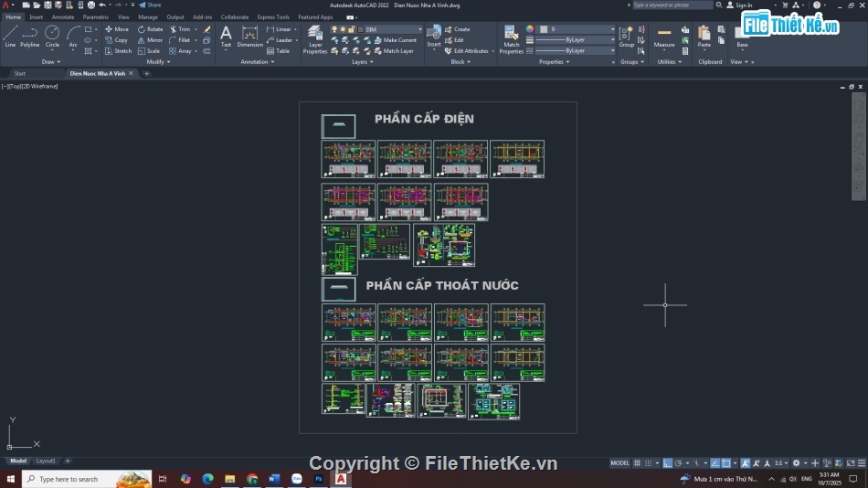The height and width of the screenshot is (488, 868).
Task: Click the object color wheel swatch
Action: click(529, 29)
